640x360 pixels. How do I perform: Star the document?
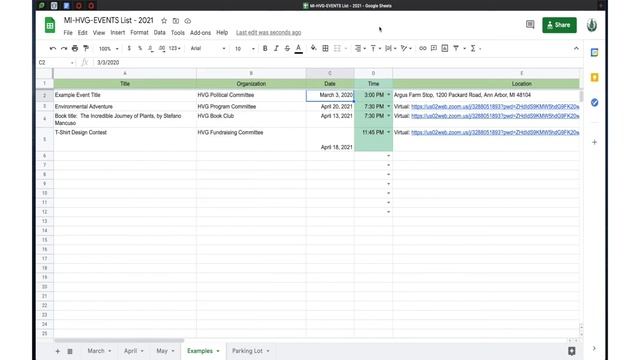pyautogui.click(x=164, y=21)
